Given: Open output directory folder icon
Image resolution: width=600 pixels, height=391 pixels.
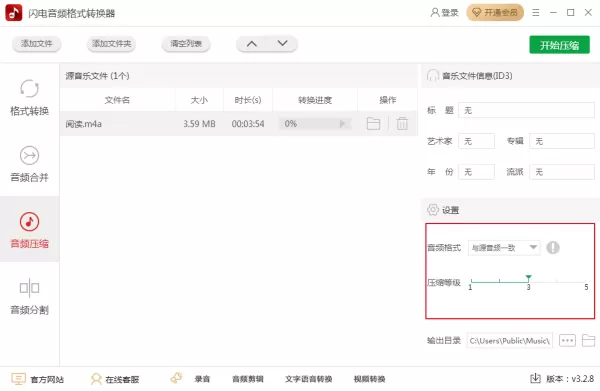Looking at the screenshot, I should pos(588,340).
